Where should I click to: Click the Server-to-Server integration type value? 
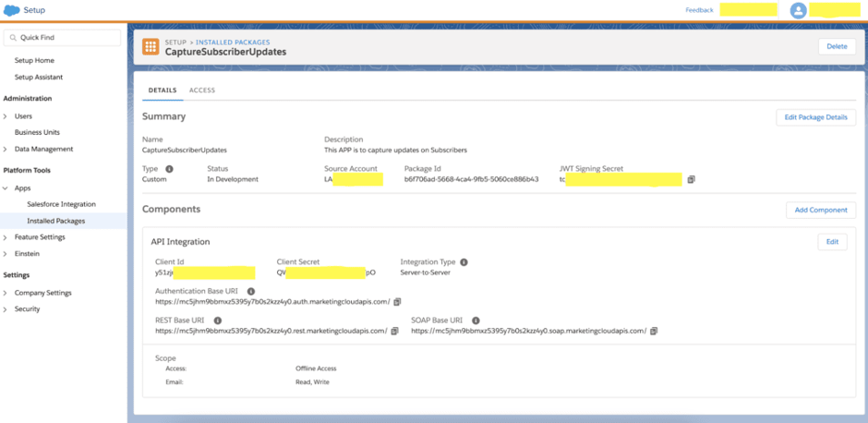click(426, 272)
